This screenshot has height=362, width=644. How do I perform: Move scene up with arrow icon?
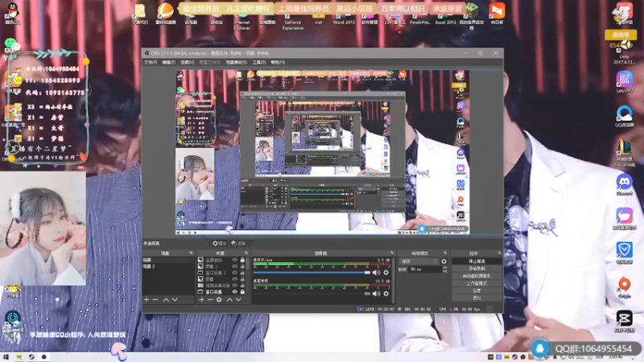coord(166,300)
